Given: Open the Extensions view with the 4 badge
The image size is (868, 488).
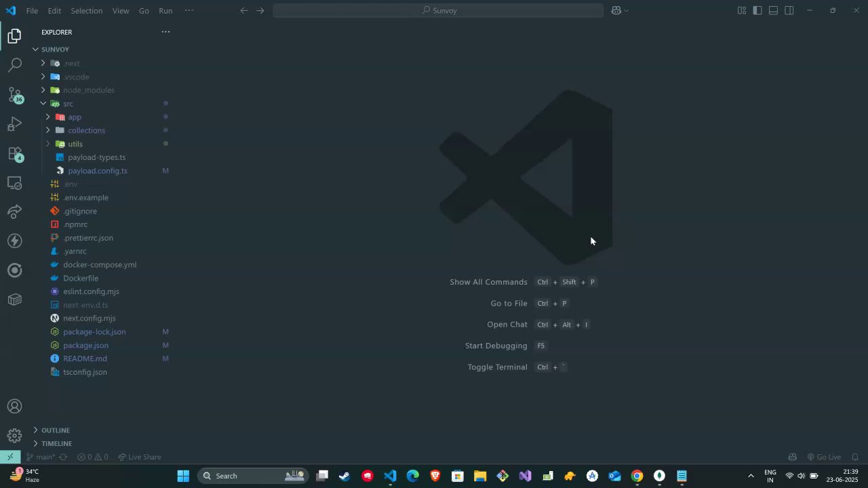Looking at the screenshot, I should tap(14, 154).
